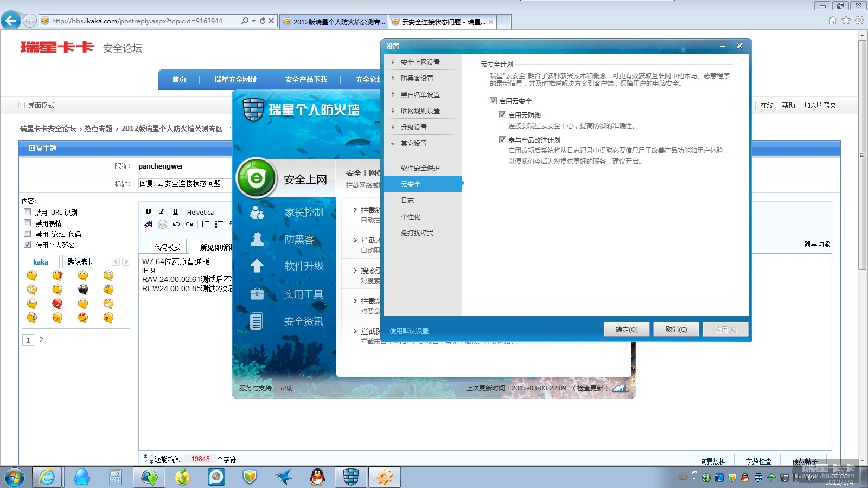
Task: Click 检查更新 link in firewall window
Action: point(590,388)
